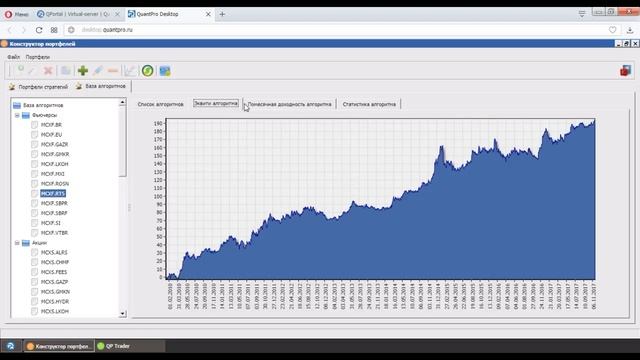The height and width of the screenshot is (360, 640).
Task: Open the Статистика алгоритма tab
Action: pyautogui.click(x=369, y=104)
